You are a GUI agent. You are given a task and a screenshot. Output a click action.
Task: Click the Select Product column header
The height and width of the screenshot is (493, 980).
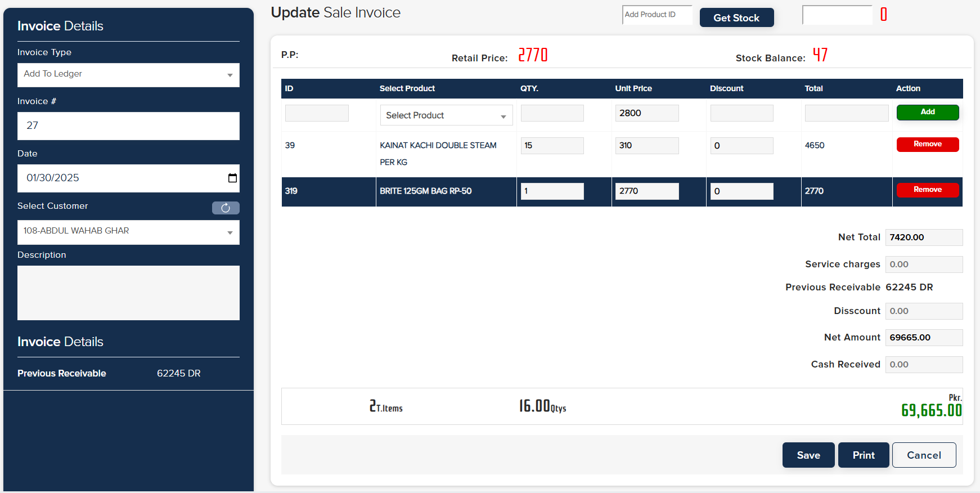click(x=407, y=88)
